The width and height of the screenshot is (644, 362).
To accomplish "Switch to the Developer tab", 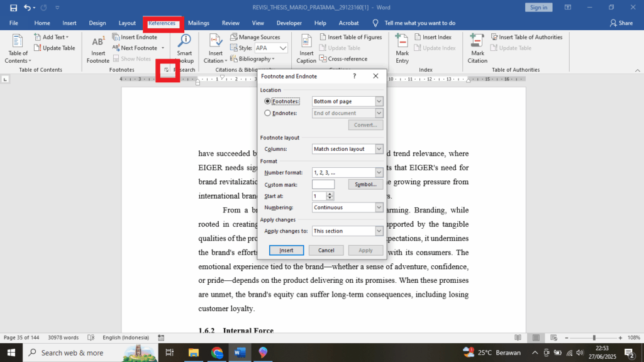I will click(289, 23).
